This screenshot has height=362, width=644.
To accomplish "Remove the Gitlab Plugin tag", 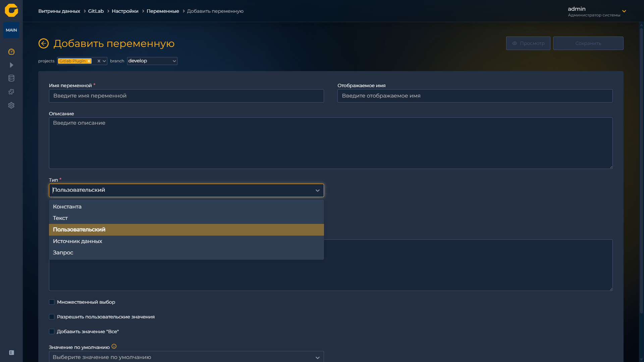I will [x=89, y=61].
